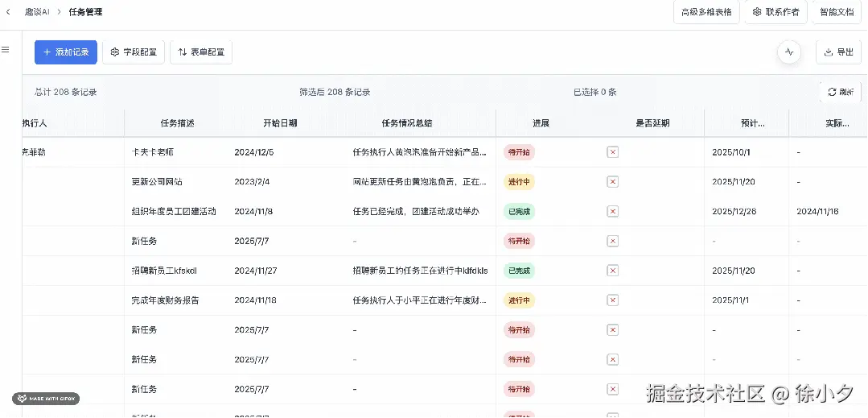Open the hamburger sidebar menu icon
Screen dimensions: 868x418
click(x=6, y=50)
